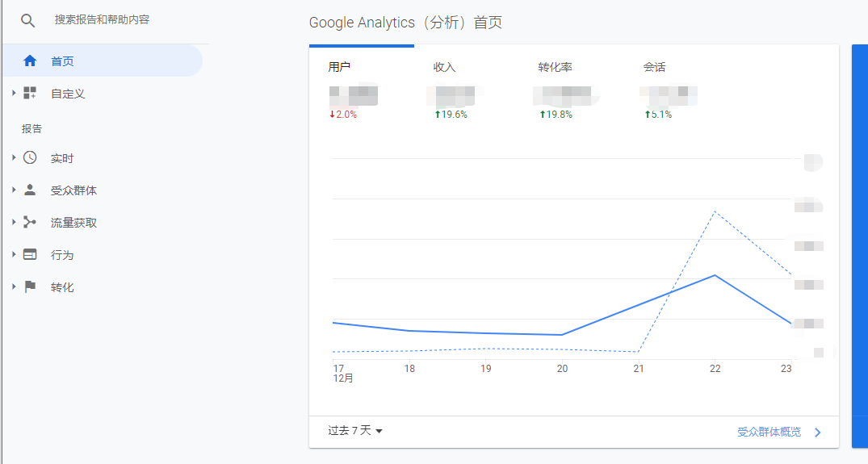This screenshot has height=464, width=868.
Task: Click the 5.1% sessions increase value
Action: coord(657,115)
